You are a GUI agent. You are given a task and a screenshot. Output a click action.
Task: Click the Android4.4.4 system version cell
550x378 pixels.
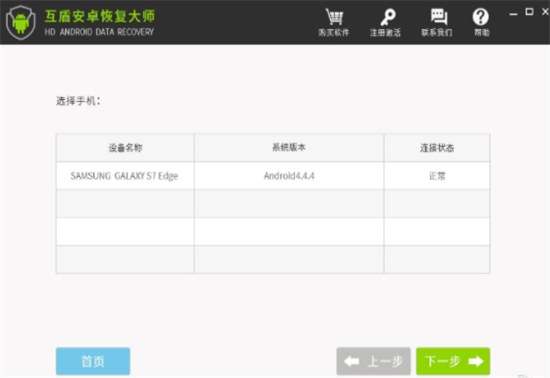click(x=289, y=176)
